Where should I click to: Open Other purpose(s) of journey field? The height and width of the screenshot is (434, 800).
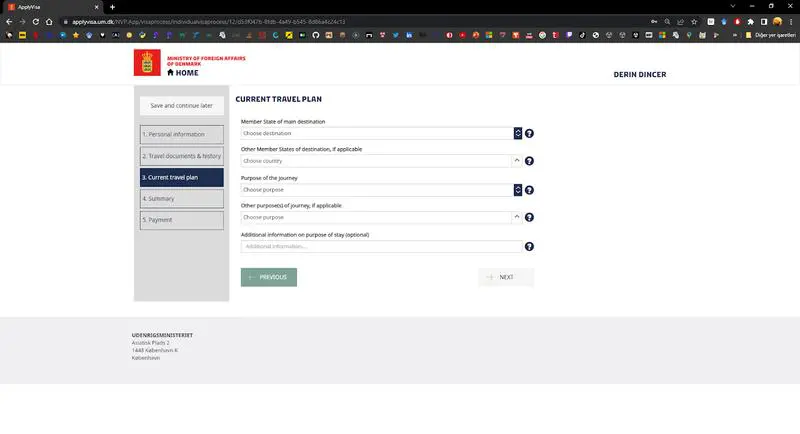[376, 217]
